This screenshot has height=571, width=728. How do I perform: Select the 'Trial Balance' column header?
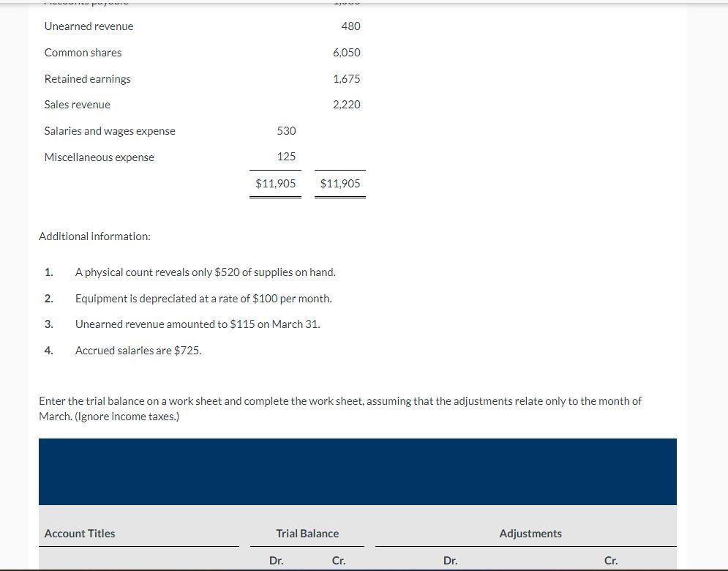coord(307,534)
